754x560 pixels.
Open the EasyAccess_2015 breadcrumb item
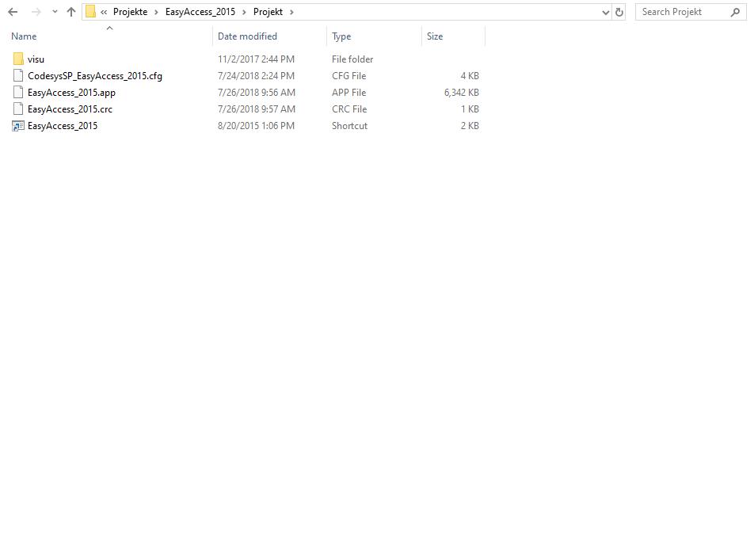click(x=200, y=12)
